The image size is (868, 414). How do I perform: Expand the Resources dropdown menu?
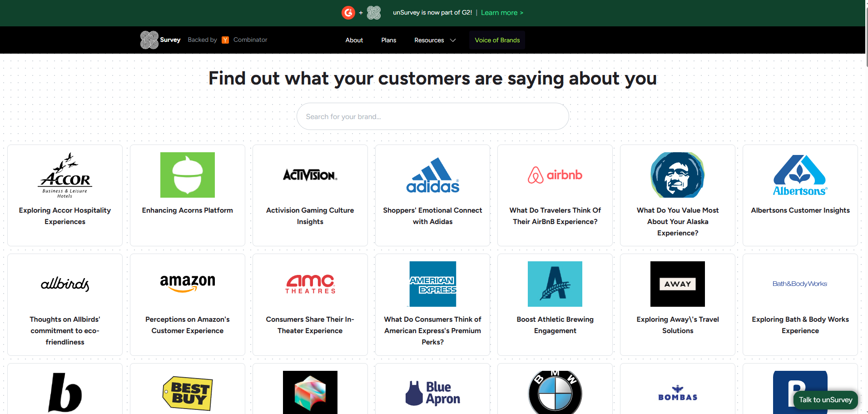click(435, 40)
